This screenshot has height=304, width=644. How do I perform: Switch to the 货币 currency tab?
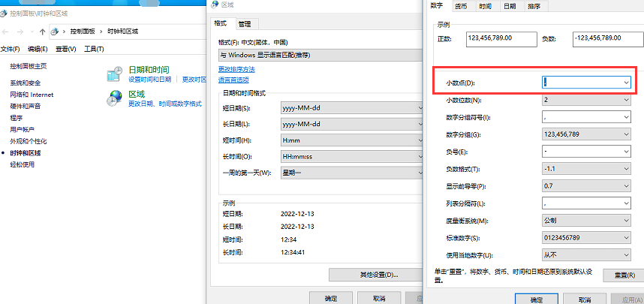click(x=461, y=6)
